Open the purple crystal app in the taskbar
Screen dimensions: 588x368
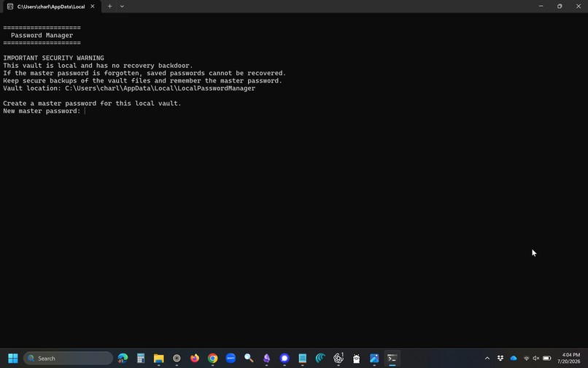point(266,359)
